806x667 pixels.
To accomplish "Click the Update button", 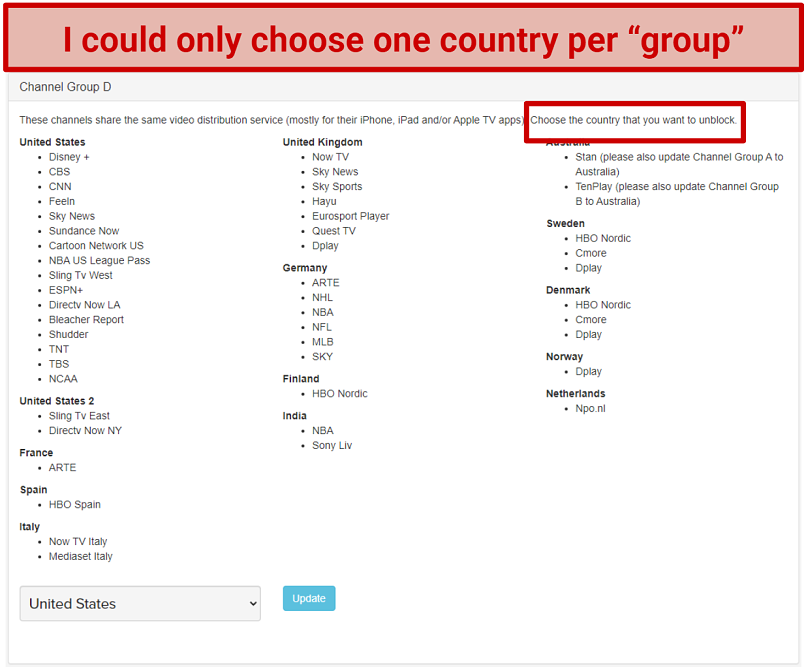I will [309, 598].
